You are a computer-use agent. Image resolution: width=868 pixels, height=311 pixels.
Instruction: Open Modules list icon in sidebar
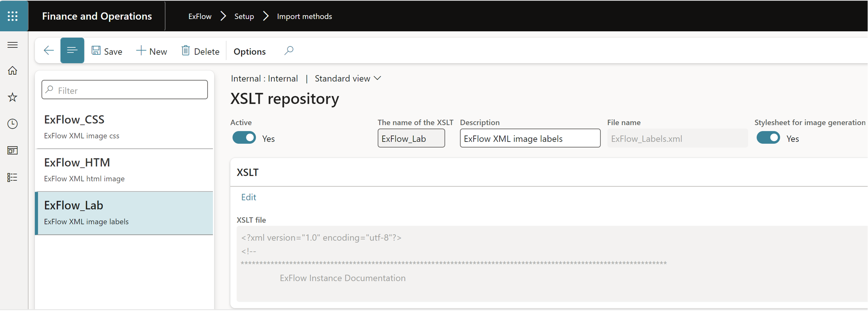[x=13, y=178]
